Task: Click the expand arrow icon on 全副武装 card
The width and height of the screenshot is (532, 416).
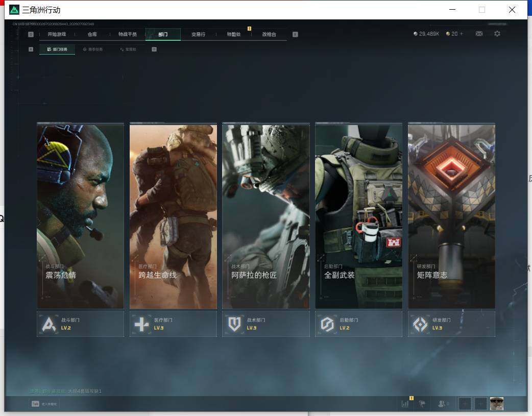Action: click(321, 258)
